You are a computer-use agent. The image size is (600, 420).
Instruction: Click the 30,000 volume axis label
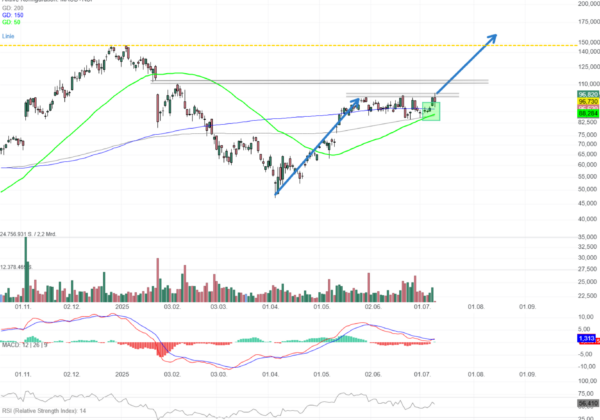(x=589, y=258)
